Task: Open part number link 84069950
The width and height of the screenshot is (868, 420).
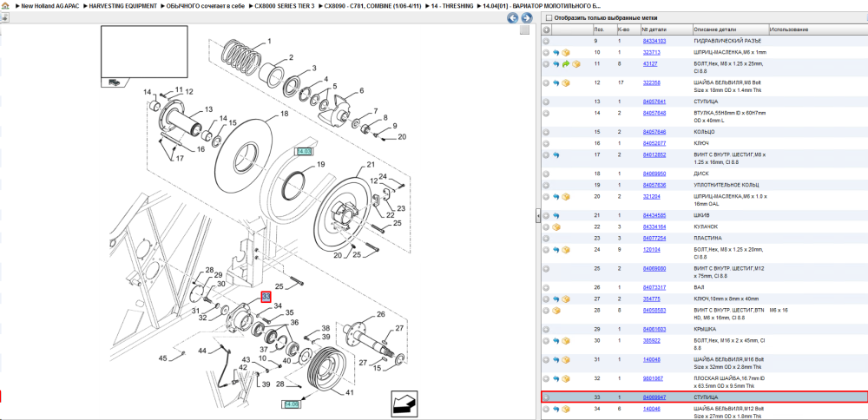Action: pyautogui.click(x=654, y=174)
